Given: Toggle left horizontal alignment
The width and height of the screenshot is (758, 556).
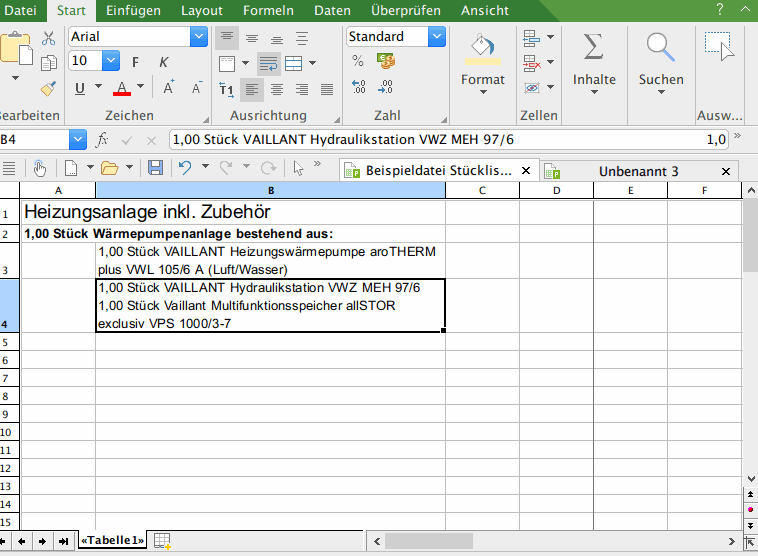Looking at the screenshot, I should pyautogui.click(x=252, y=89).
